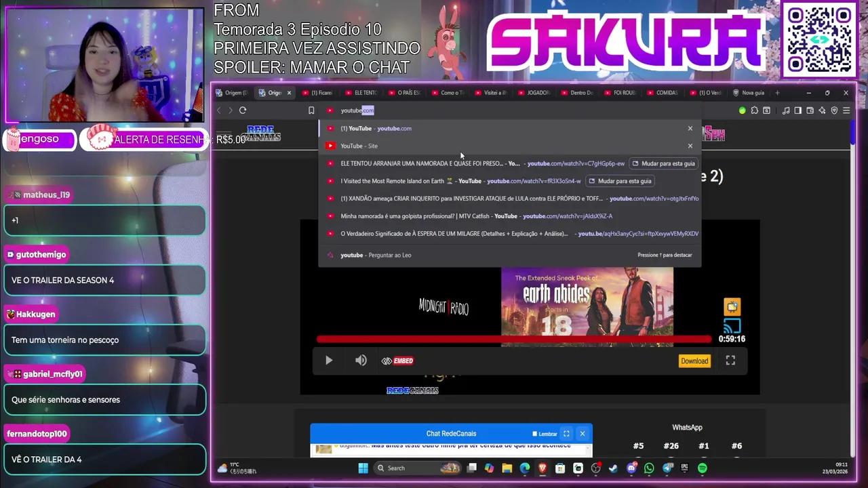868x488 pixels.
Task: Open the browser extensions puzzle icon
Action: [754, 110]
